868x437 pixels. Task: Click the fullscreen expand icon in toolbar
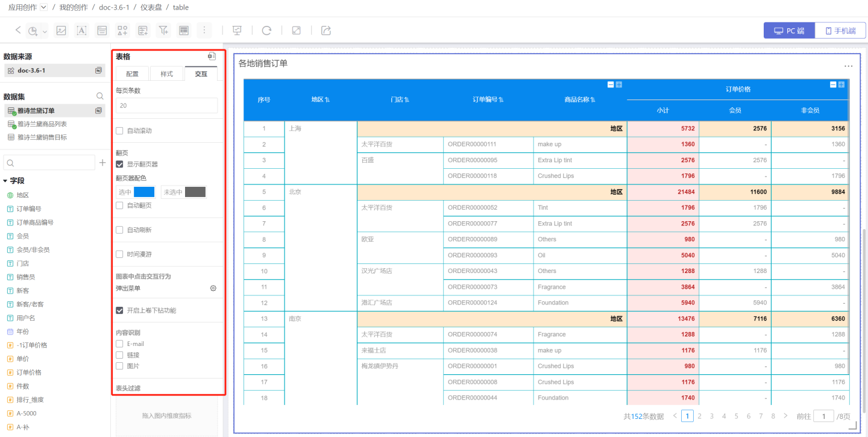(297, 31)
